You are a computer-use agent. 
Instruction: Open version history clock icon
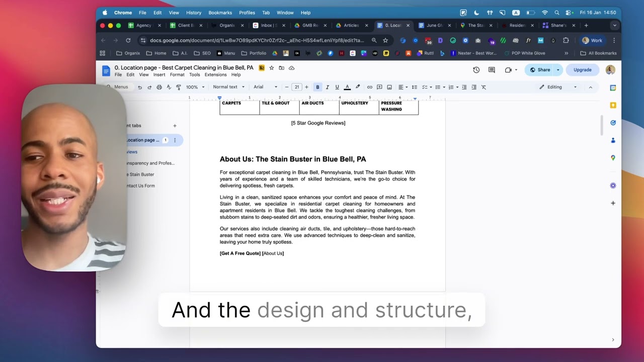(476, 70)
